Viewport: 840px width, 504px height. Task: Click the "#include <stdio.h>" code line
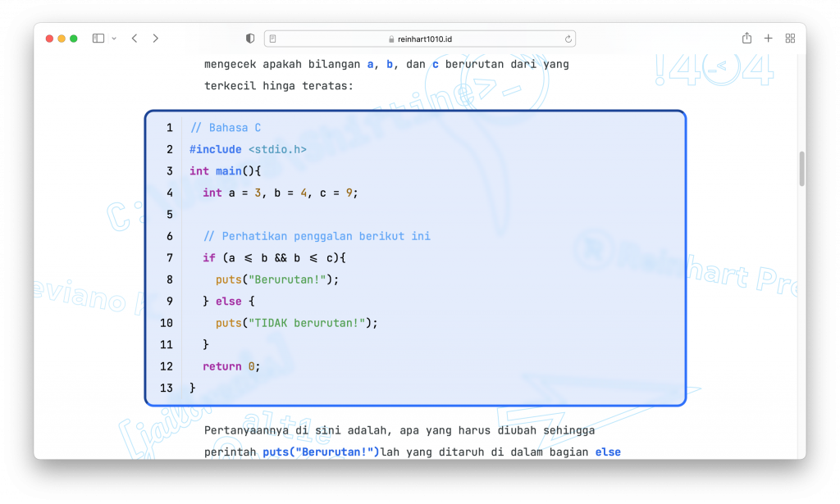click(248, 149)
